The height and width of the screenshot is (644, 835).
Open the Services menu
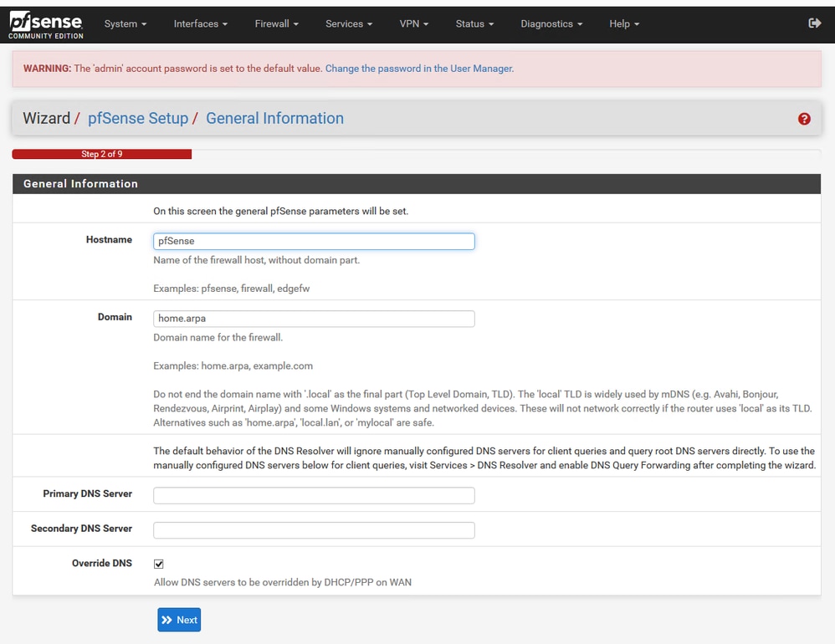coord(349,24)
